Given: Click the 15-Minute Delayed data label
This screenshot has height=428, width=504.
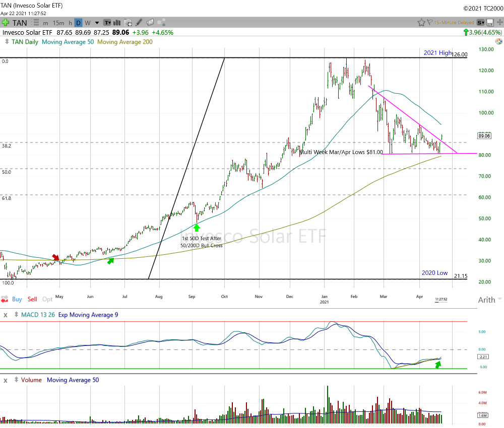Looking at the screenshot, I should click(x=454, y=23).
